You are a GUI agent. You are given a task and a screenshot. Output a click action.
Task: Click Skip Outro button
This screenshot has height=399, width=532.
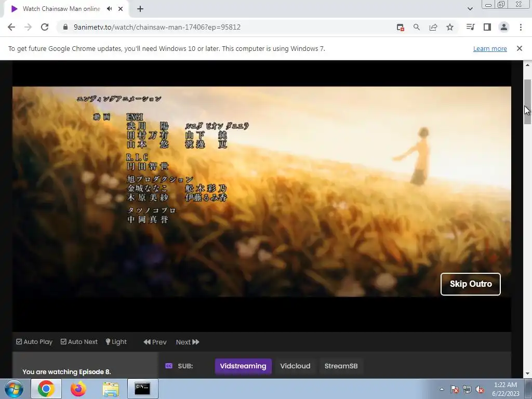click(x=471, y=284)
